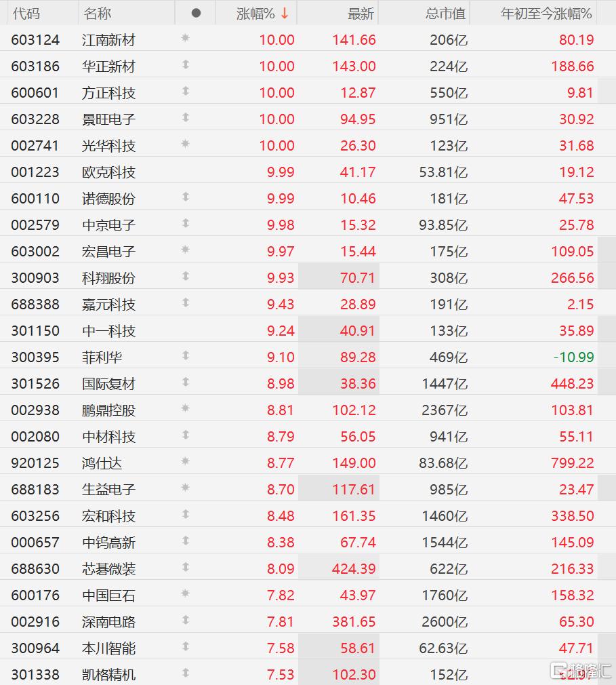Click the sort arrow beside 涨幅%
The width and height of the screenshot is (616, 685).
pos(285,14)
